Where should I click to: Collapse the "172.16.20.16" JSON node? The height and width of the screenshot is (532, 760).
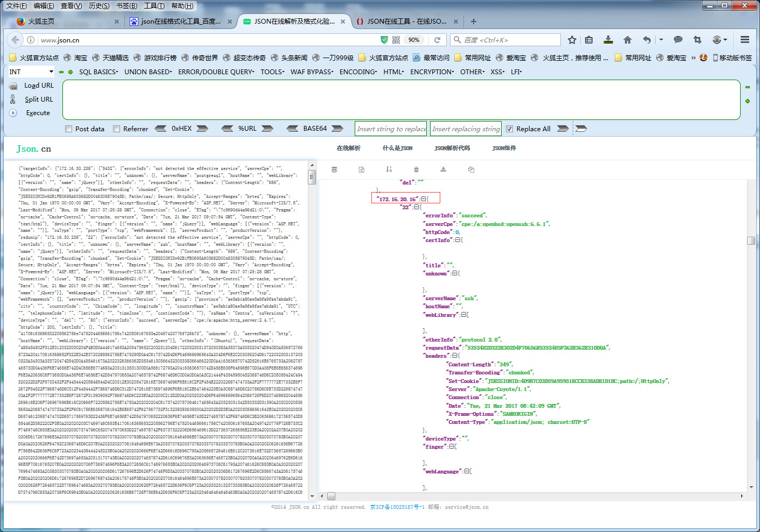pos(424,199)
